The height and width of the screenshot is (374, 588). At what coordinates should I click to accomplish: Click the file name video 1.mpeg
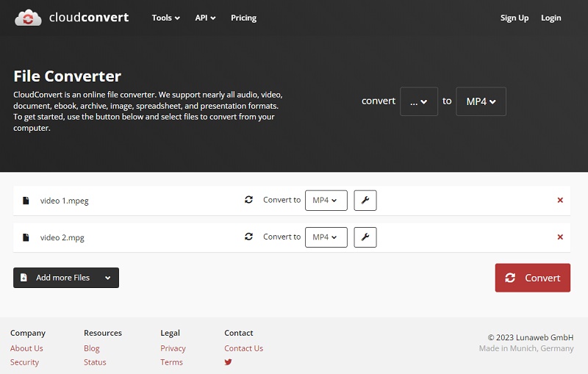[65, 201]
